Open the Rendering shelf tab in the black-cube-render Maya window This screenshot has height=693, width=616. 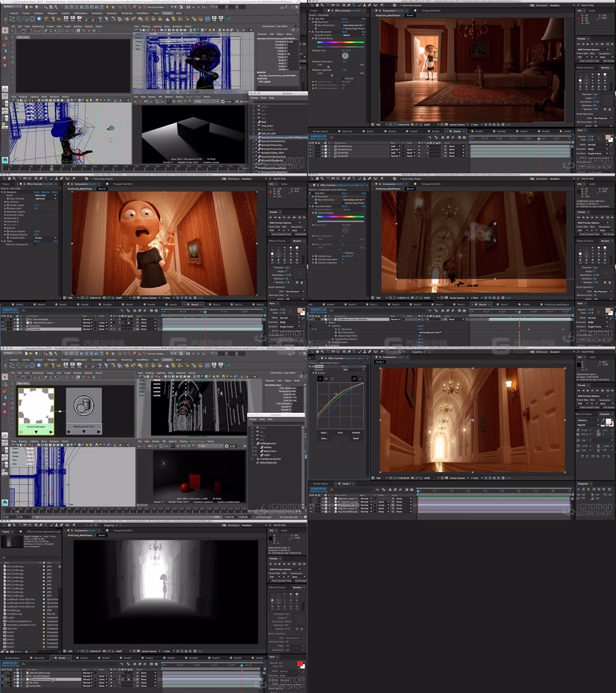tap(127, 13)
